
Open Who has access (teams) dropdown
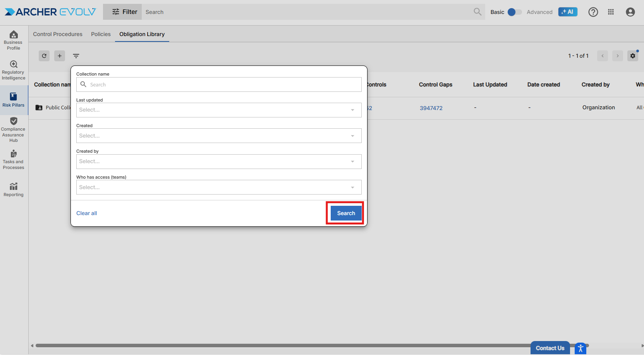click(219, 187)
